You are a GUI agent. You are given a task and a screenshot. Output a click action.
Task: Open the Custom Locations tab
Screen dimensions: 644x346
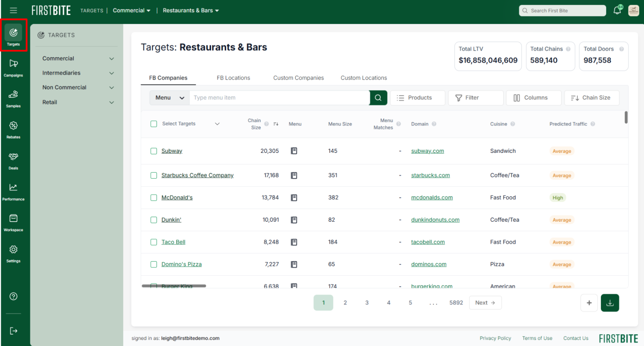[364, 78]
